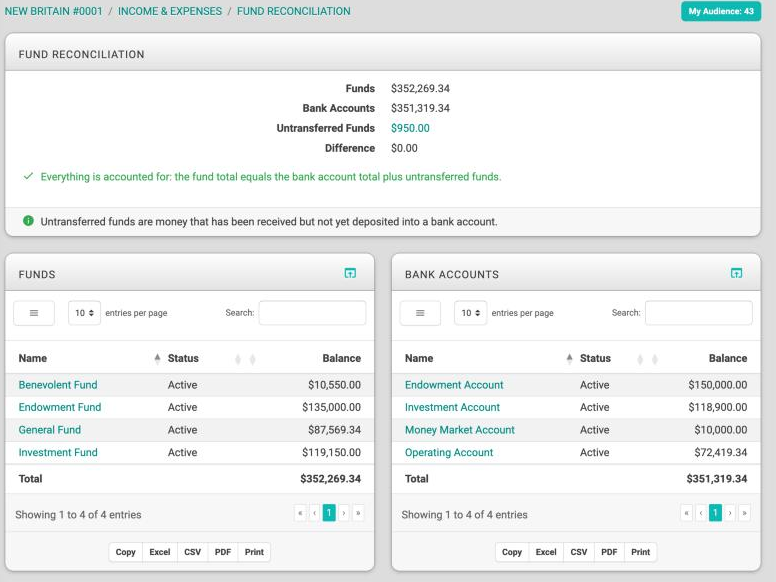Screen dimensions: 776x582
Task: Go to first page in Bank Accounts pagination
Action: click(686, 513)
